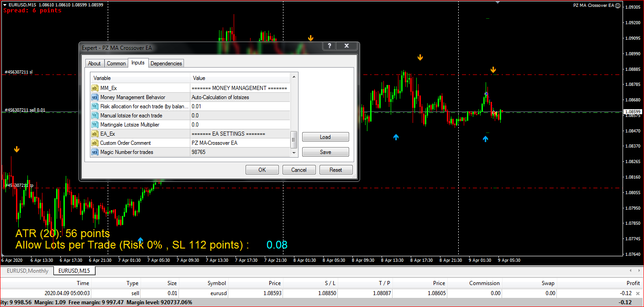Click the icon beside Custom Order Comment
The height and width of the screenshot is (307, 644).
tap(94, 143)
